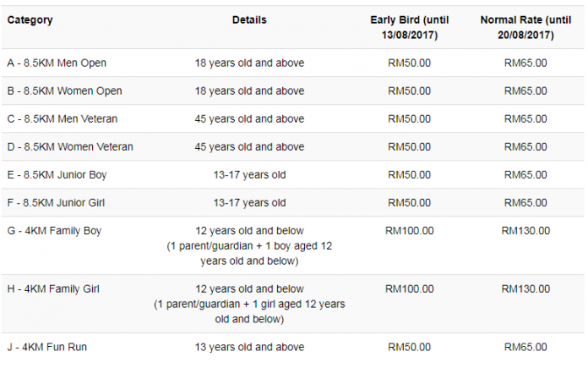Click J - 4KM Fun Run category
This screenshot has height=368, width=588.
point(46,347)
